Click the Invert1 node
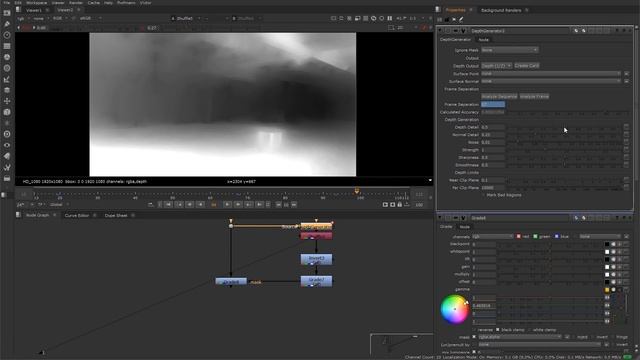The width and height of the screenshot is (640, 360). [x=316, y=259]
